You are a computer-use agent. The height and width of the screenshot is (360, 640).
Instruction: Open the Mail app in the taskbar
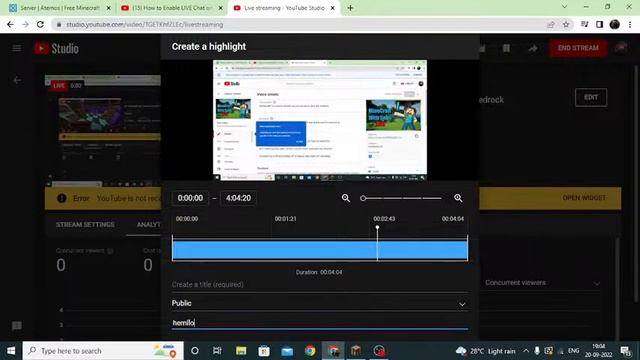[287, 351]
